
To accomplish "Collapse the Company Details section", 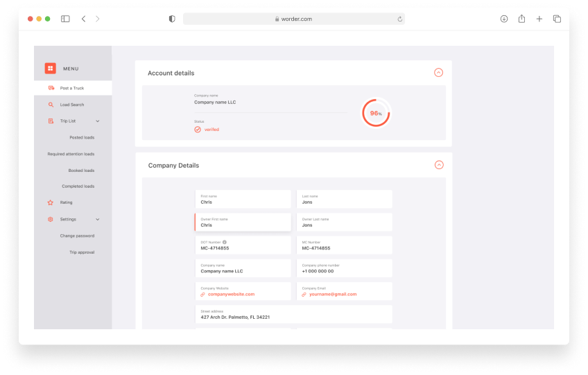I will coord(439,164).
